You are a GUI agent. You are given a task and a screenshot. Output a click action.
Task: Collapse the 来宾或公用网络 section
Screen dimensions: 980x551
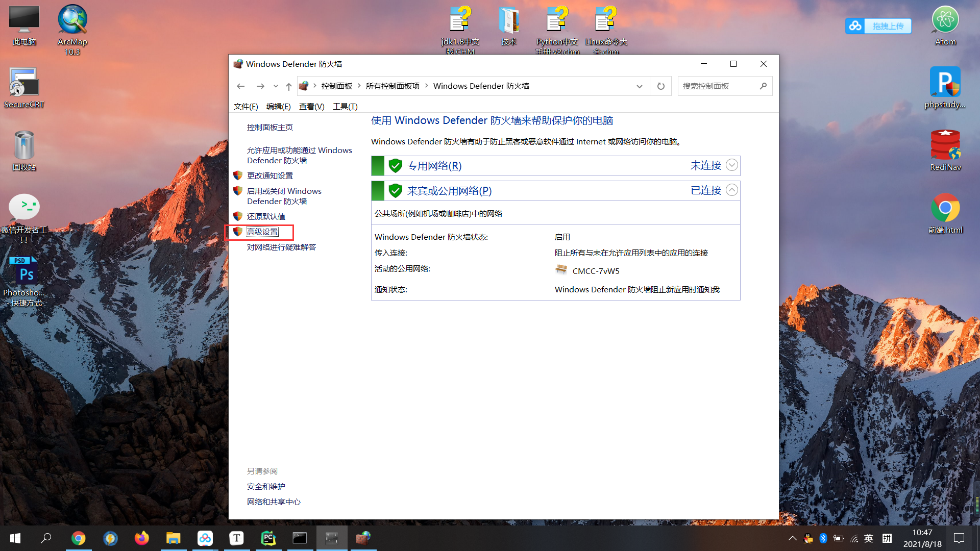(x=732, y=190)
